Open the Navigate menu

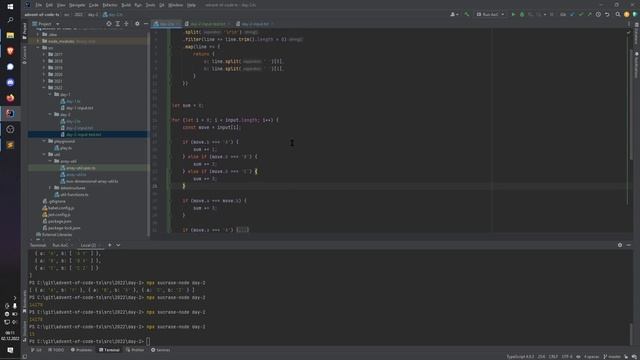tap(77, 5)
